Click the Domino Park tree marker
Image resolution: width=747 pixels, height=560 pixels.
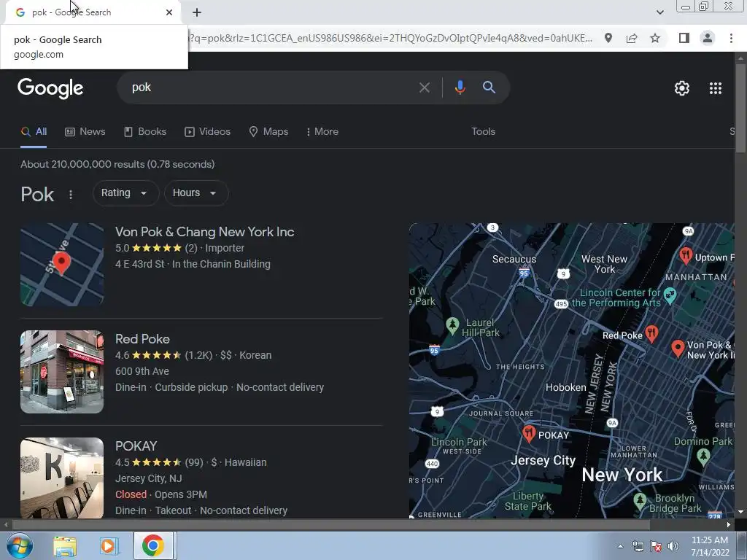coord(703,456)
